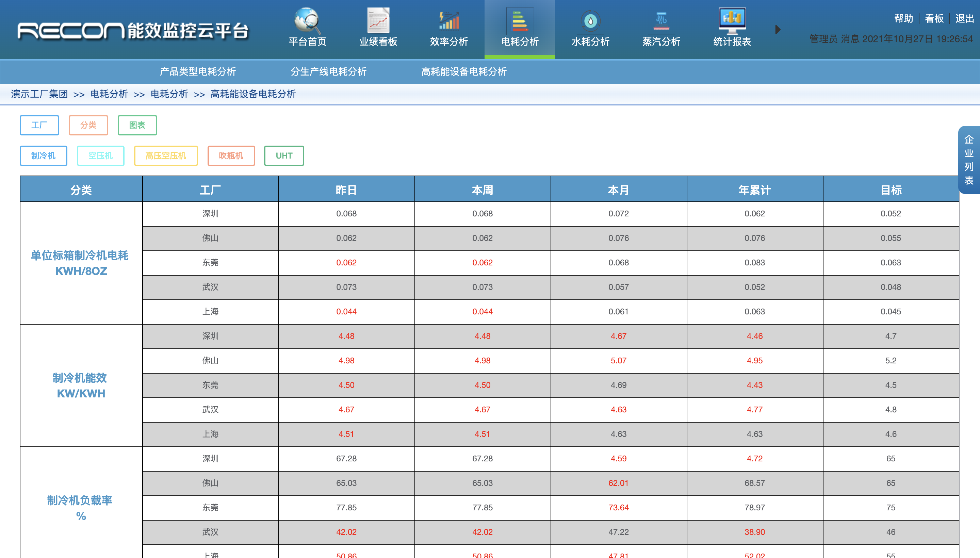Open the 平台首页 globe icon
The height and width of the screenshot is (558, 980).
point(307,20)
